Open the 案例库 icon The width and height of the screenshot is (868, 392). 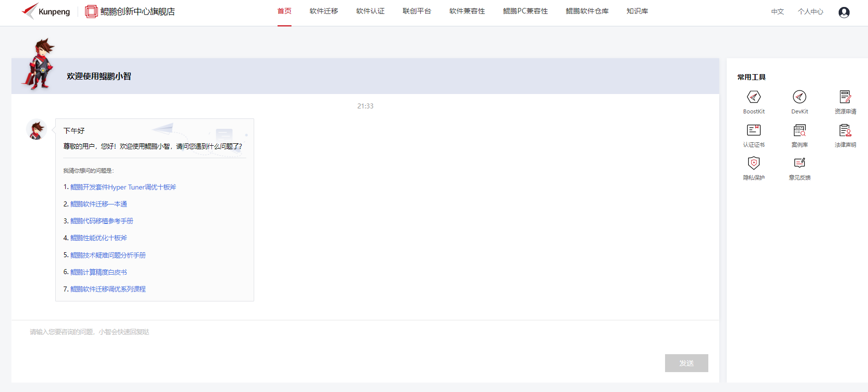(799, 130)
